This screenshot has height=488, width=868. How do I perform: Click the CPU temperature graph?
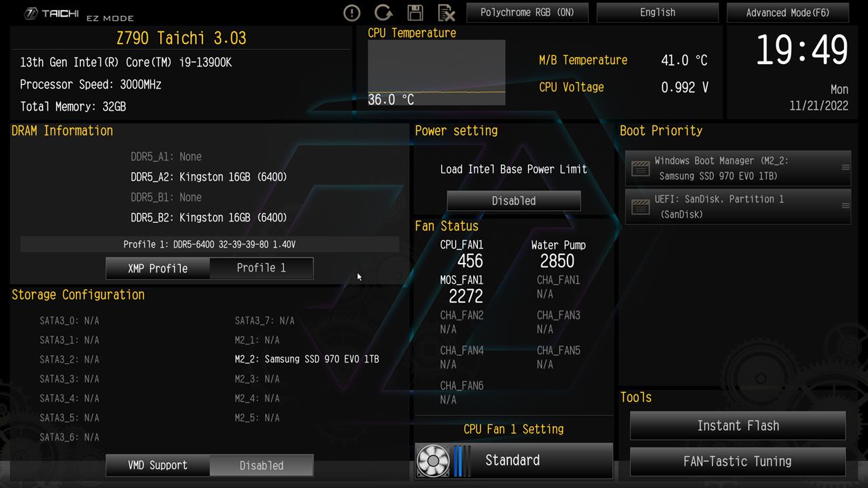(437, 73)
